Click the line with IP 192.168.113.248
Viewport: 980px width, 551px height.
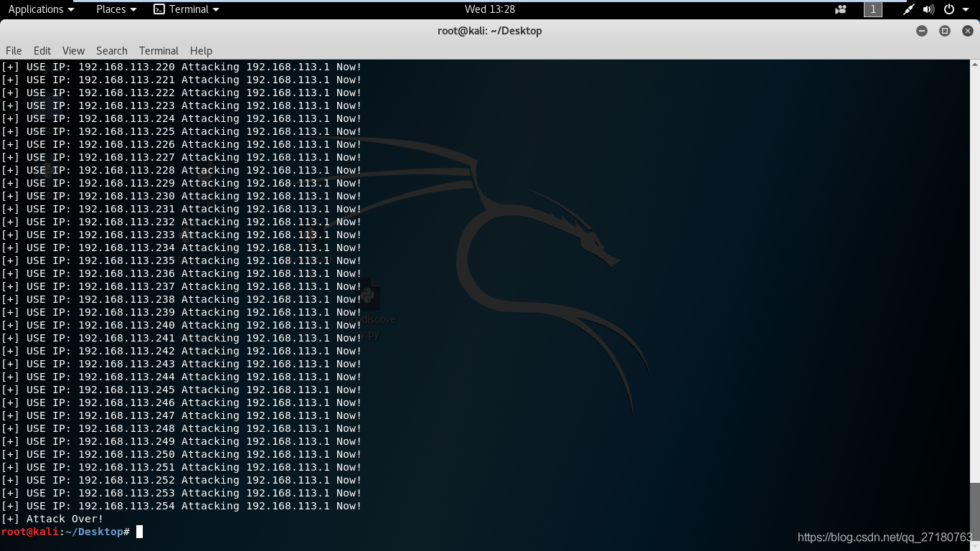[x=182, y=428]
